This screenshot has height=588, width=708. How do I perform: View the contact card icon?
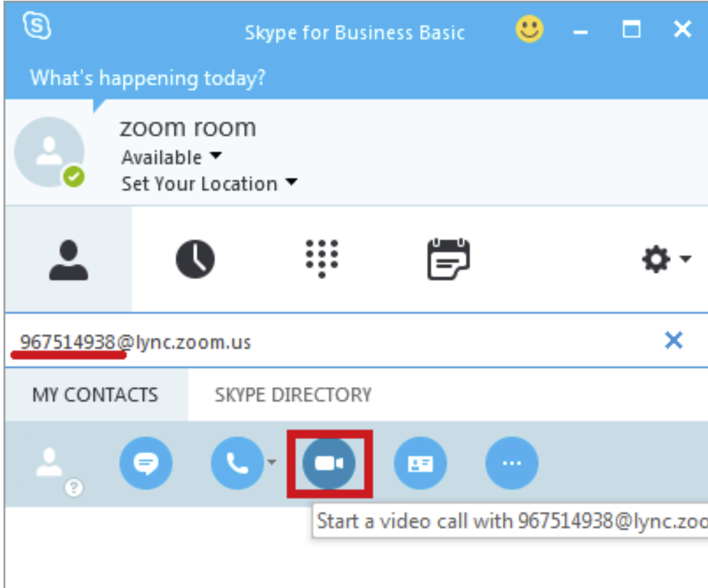tap(420, 463)
